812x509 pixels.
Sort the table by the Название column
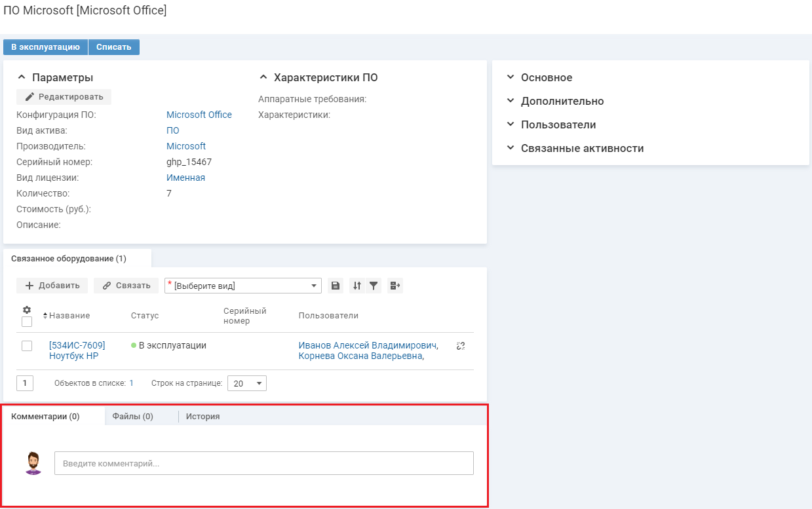(x=69, y=316)
